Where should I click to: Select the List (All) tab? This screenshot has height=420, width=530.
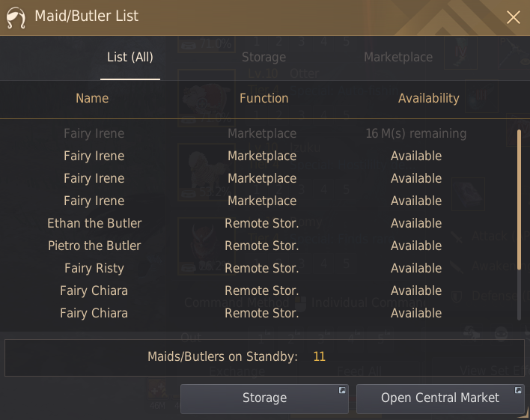pyautogui.click(x=130, y=57)
